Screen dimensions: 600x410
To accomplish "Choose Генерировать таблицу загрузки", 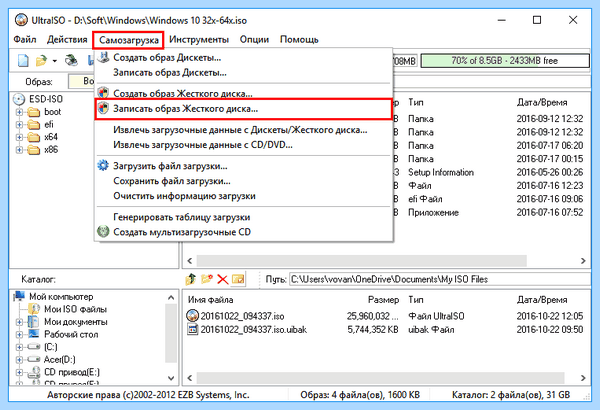I will pyautogui.click(x=243, y=217).
